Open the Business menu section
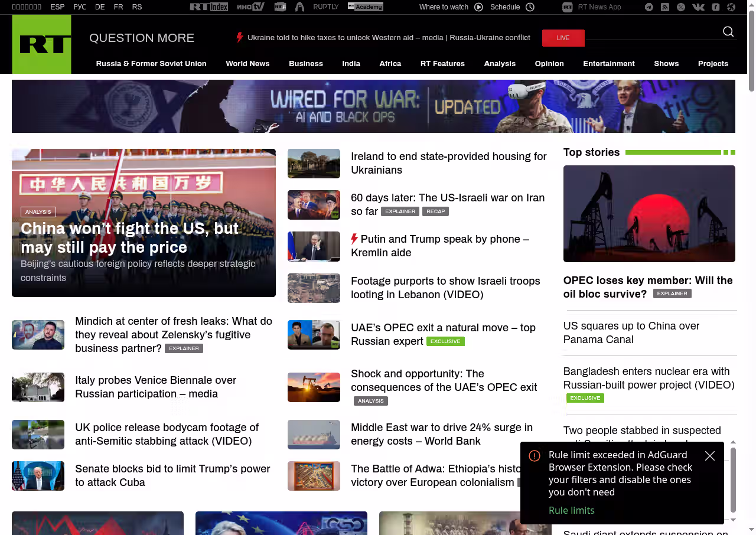 [305, 64]
